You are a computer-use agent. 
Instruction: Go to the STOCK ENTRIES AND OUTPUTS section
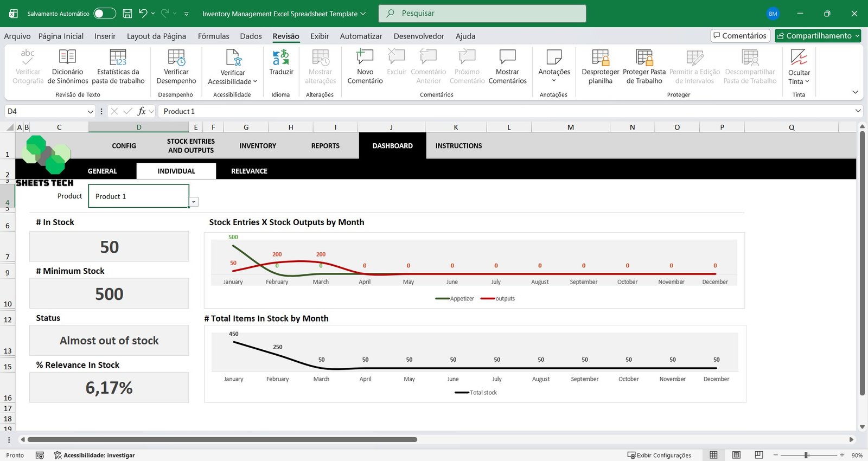pos(190,146)
